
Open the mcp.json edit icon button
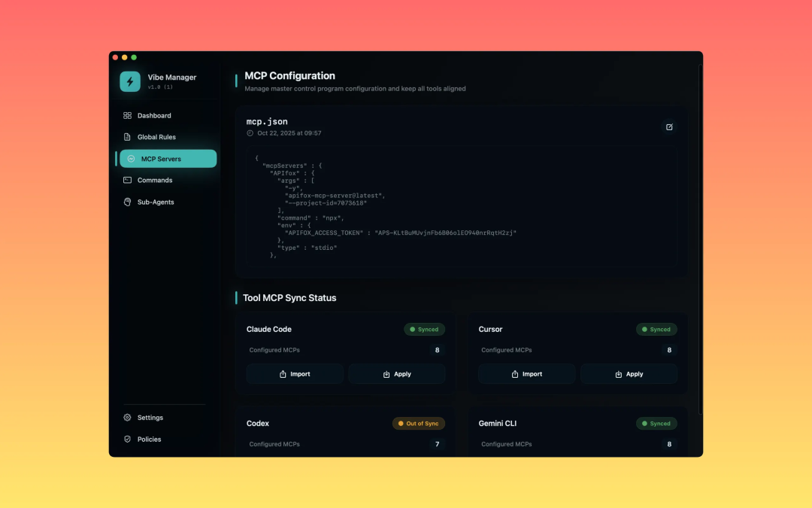[x=669, y=127]
